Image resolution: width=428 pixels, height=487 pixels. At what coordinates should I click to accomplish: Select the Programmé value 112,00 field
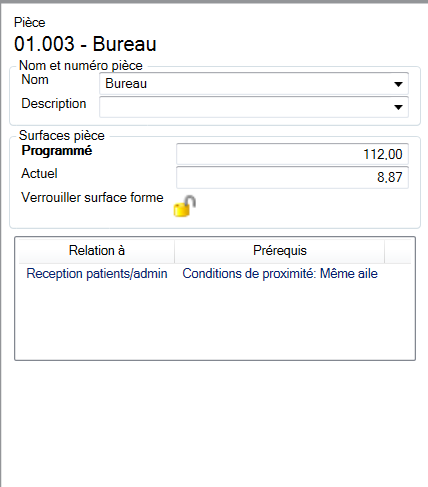(292, 154)
